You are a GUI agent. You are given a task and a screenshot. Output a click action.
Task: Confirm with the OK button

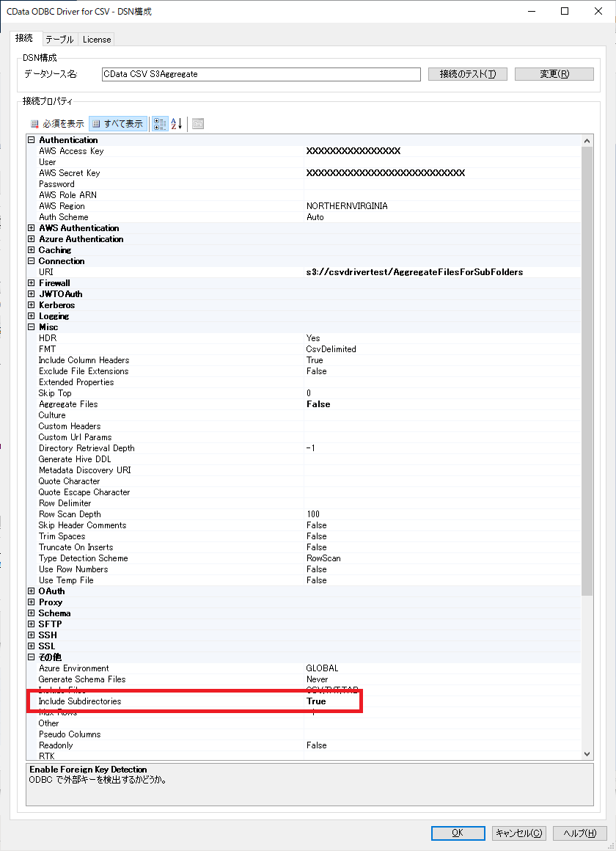tap(458, 833)
